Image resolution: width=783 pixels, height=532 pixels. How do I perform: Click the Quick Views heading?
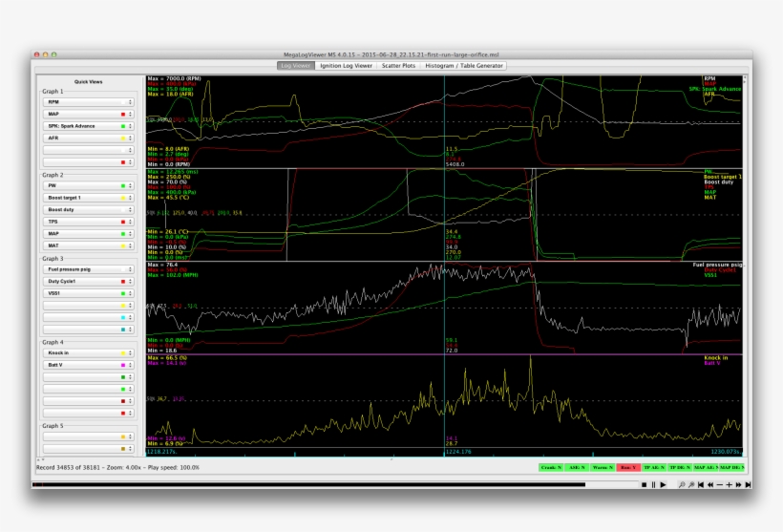click(x=89, y=82)
